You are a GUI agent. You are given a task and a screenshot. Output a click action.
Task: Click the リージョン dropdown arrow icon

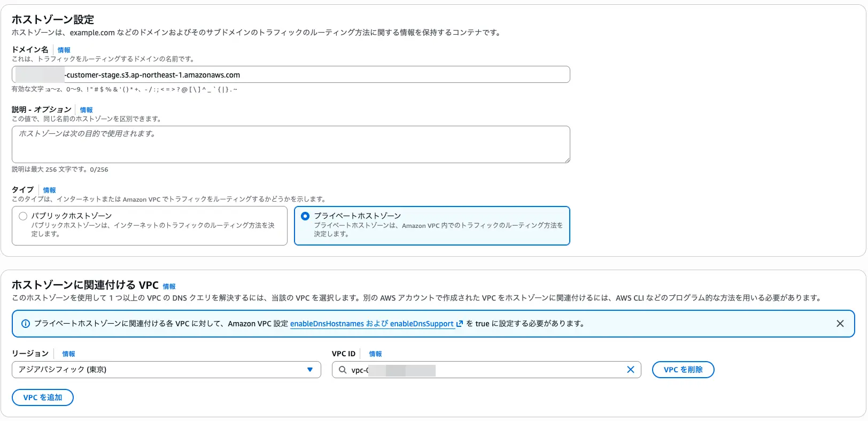pyautogui.click(x=310, y=370)
